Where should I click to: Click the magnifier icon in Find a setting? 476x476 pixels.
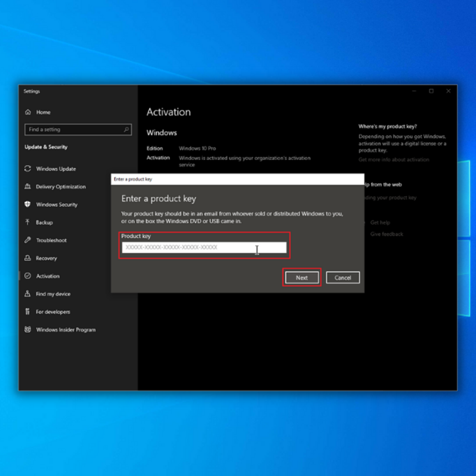click(126, 130)
